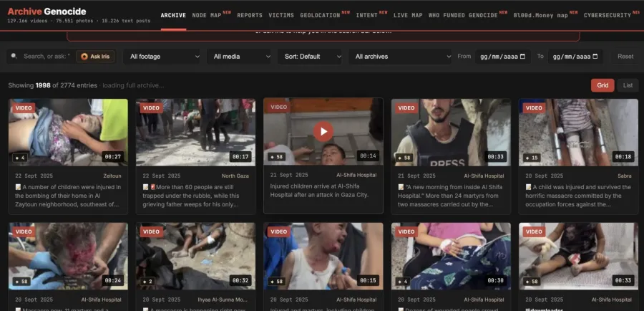
Task: Click the North Gaza location label
Action: pos(235,176)
